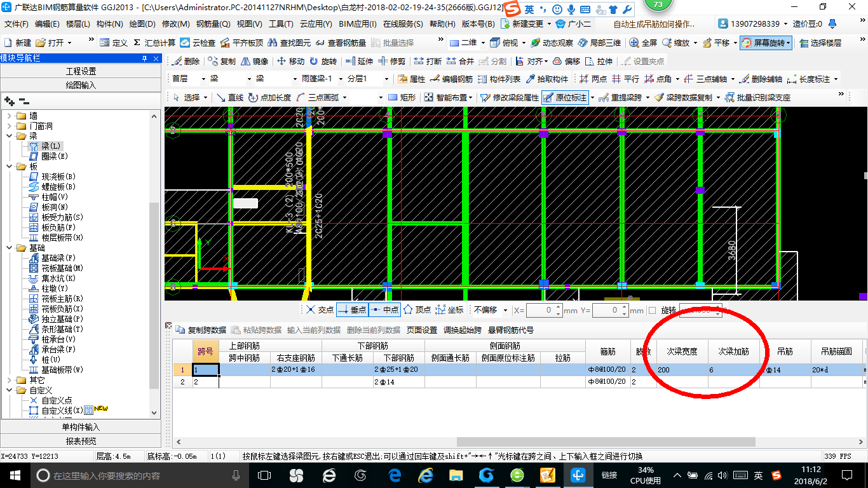Select the 偏移 offset tool

tap(566, 62)
